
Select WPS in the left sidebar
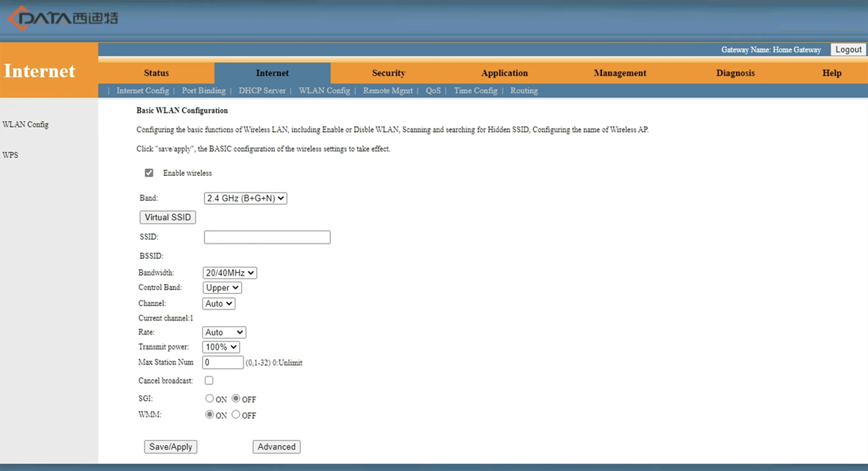coord(10,155)
